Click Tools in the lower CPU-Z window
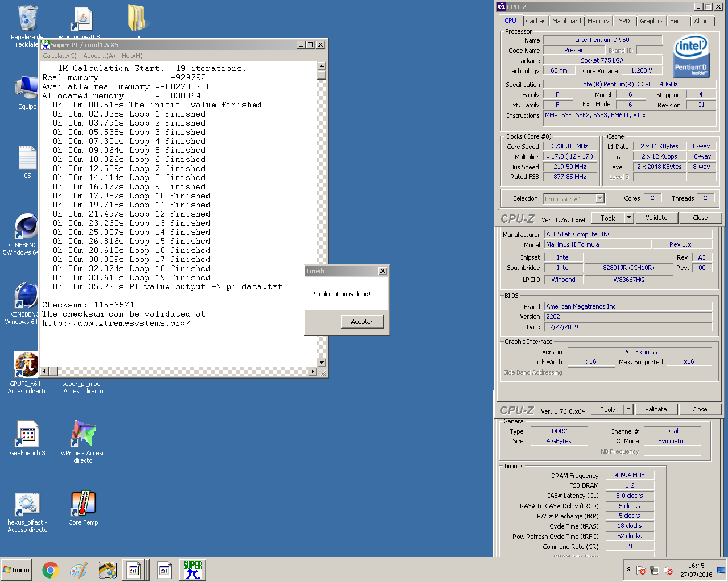This screenshot has height=582, width=728. 607,409
